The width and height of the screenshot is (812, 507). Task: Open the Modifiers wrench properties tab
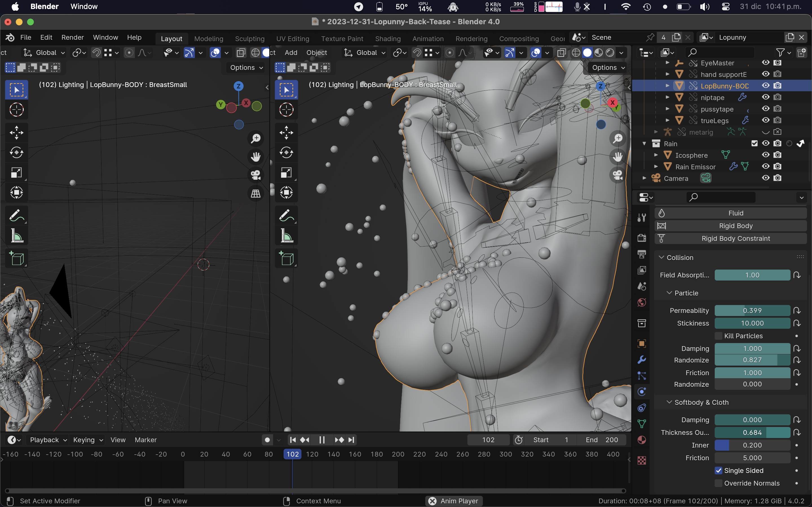[x=641, y=359]
